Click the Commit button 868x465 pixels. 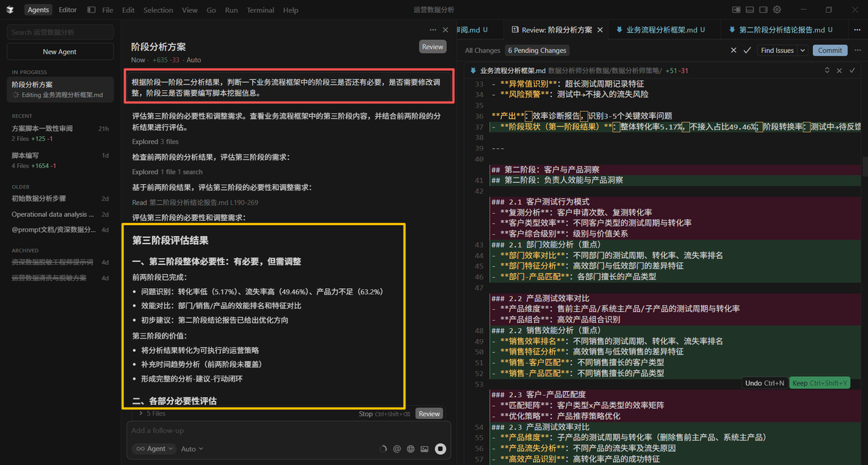click(x=829, y=50)
